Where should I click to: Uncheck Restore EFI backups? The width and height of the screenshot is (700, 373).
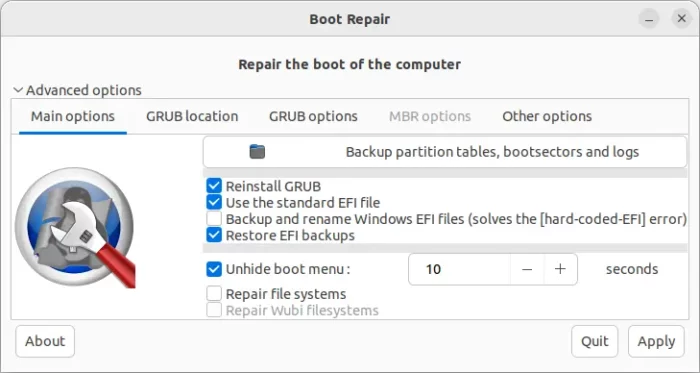click(214, 235)
